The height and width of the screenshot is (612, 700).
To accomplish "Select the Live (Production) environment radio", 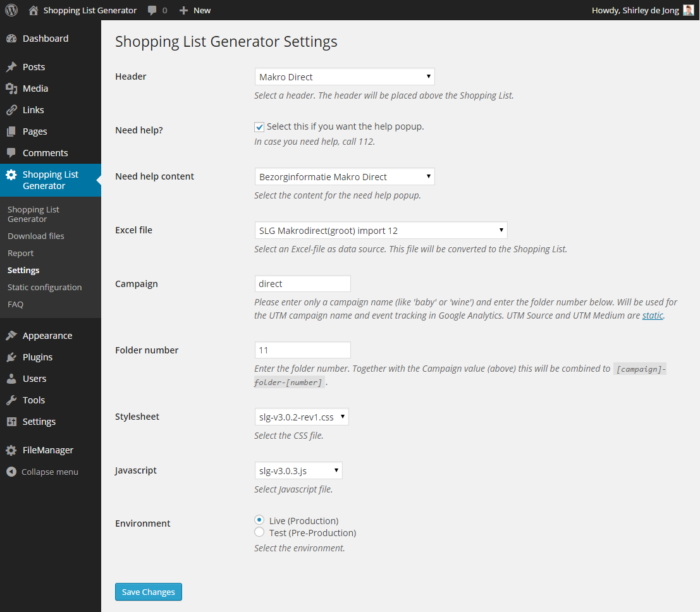I will (259, 520).
